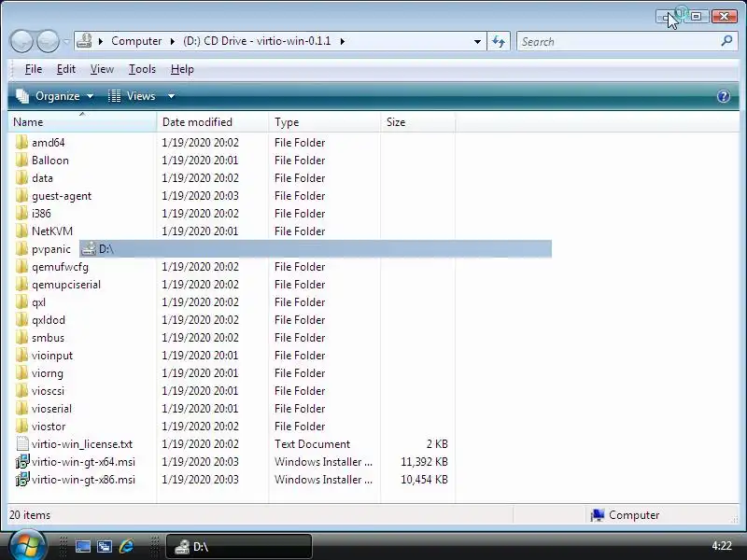The width and height of the screenshot is (747, 560).
Task: Click the Text Document type cell
Action: pos(312,444)
